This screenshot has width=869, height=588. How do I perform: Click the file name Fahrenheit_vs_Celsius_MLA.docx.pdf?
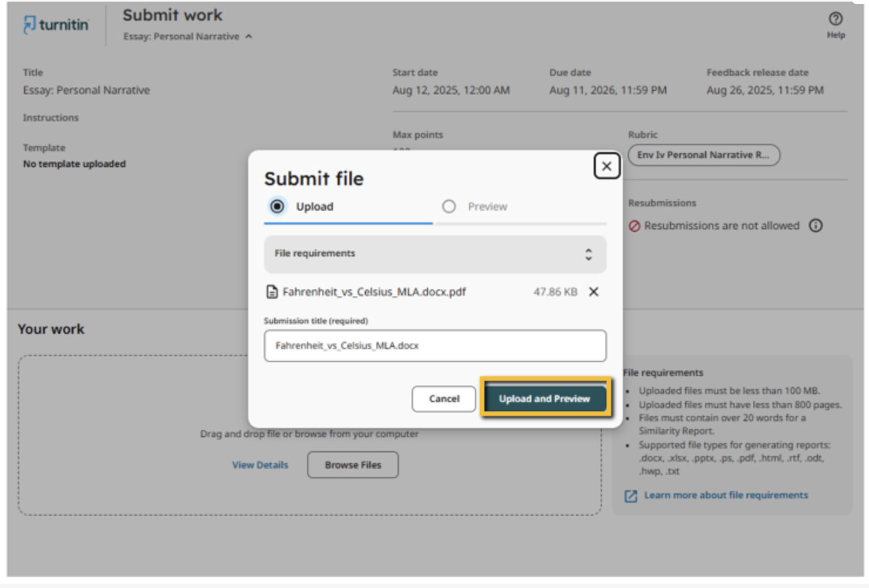(374, 292)
